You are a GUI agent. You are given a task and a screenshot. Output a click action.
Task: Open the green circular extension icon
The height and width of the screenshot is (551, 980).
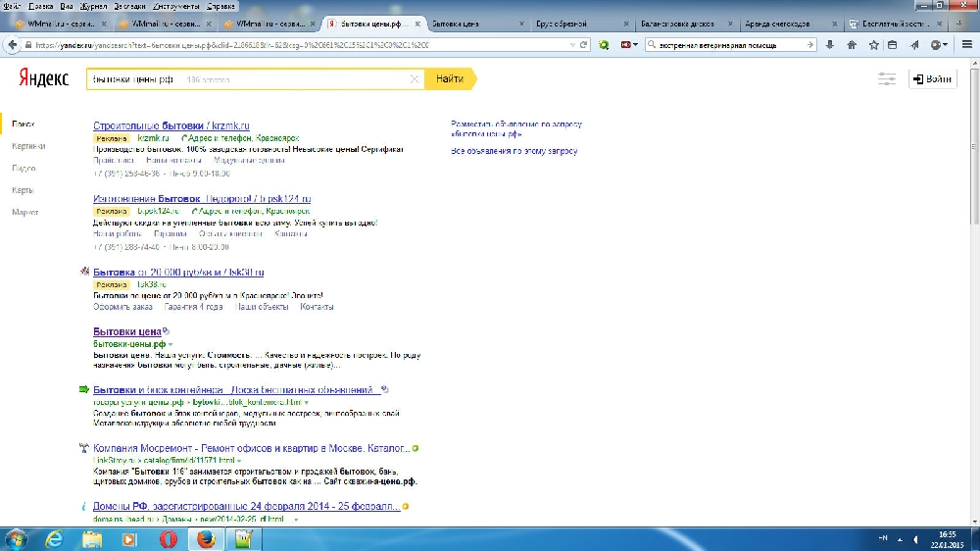click(604, 45)
